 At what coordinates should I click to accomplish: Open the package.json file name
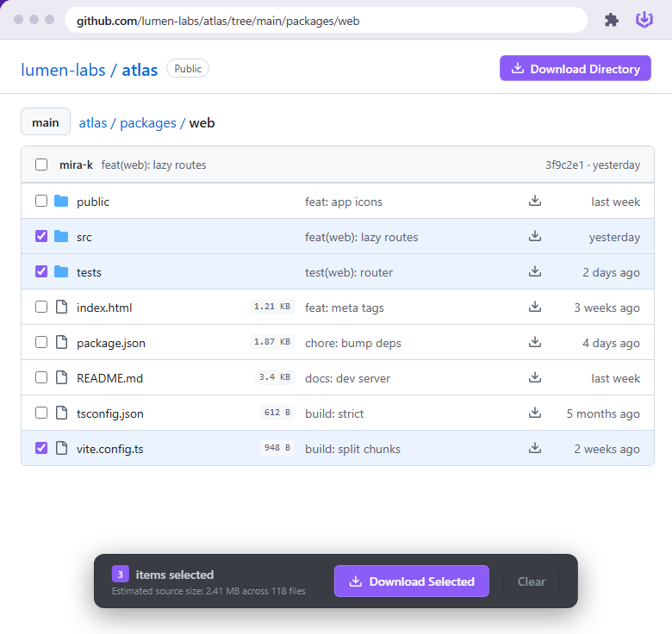tap(111, 343)
